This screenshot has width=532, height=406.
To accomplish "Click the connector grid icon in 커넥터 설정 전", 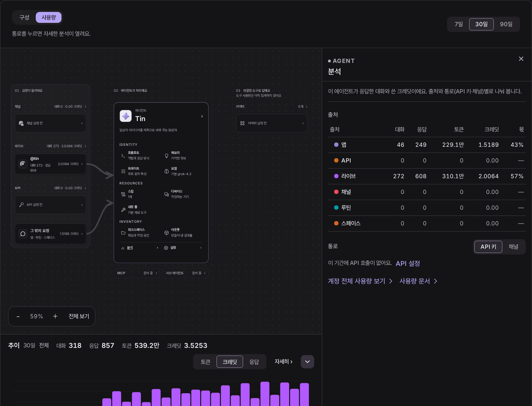I will coord(242,123).
